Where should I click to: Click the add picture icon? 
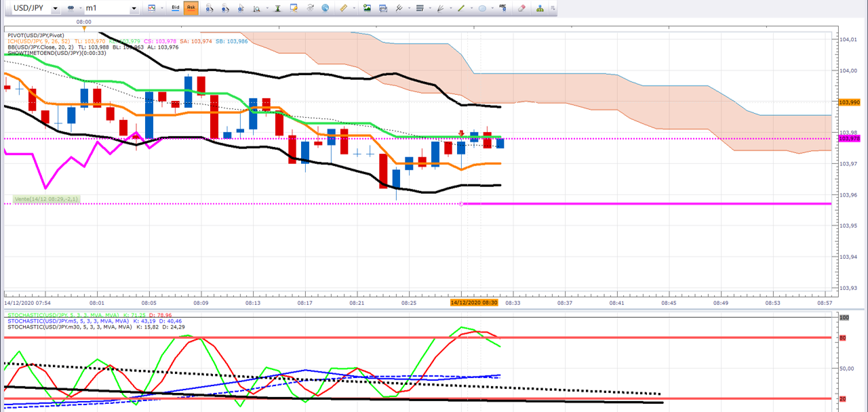click(367, 8)
